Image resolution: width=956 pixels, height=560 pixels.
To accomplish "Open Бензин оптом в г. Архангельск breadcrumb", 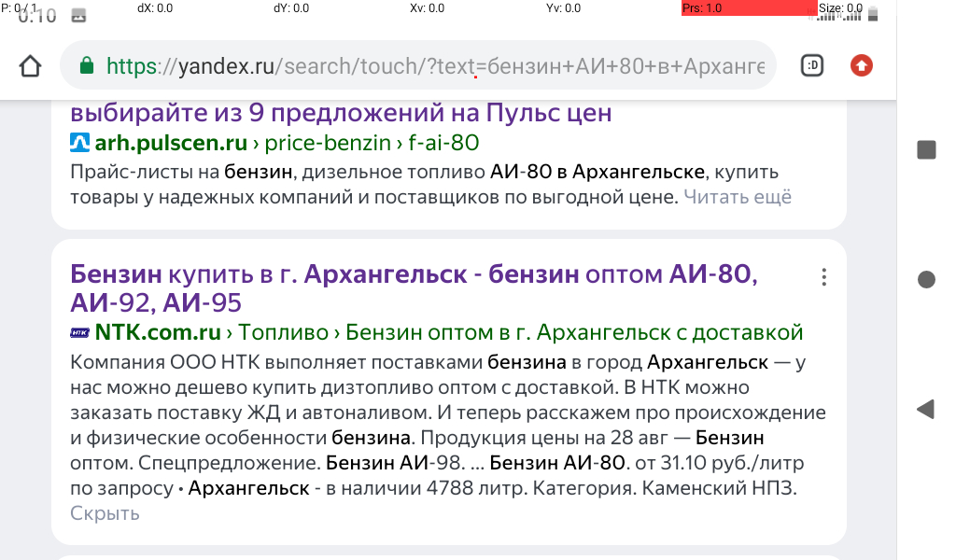I will pos(574,332).
